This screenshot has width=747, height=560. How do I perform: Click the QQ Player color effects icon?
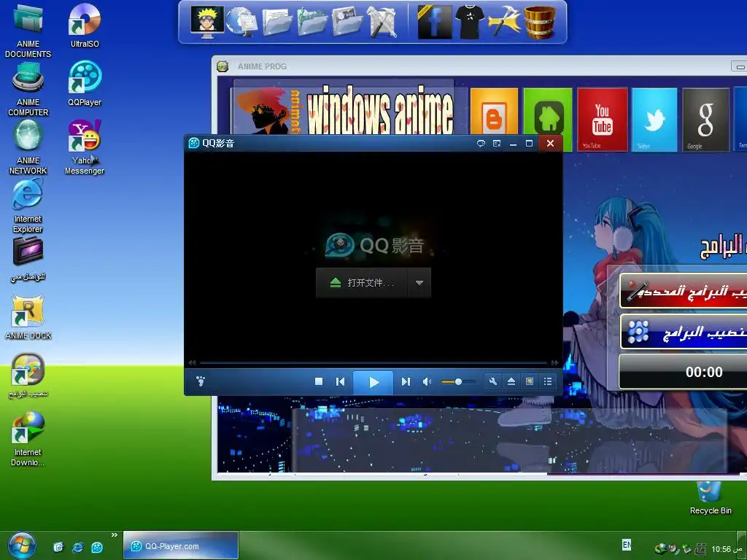point(530,381)
